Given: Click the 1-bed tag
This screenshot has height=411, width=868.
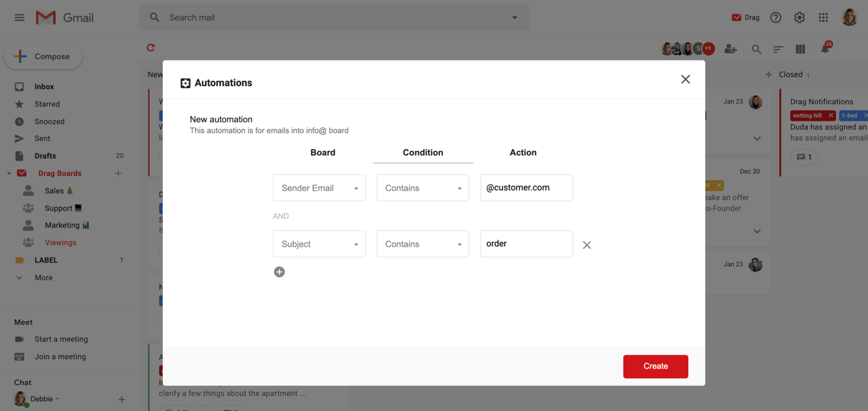Looking at the screenshot, I should click(x=850, y=115).
